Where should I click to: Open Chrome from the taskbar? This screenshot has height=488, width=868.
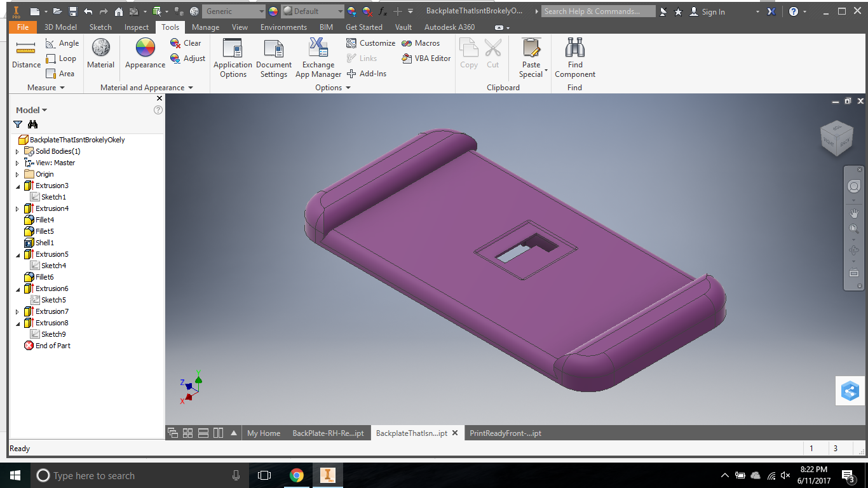coord(296,475)
